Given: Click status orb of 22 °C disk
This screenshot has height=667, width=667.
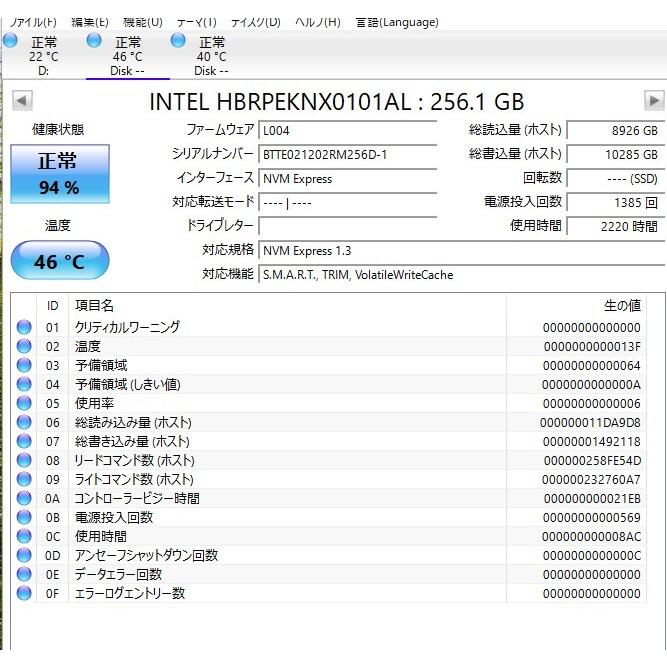Looking at the screenshot, I should coord(10,41).
